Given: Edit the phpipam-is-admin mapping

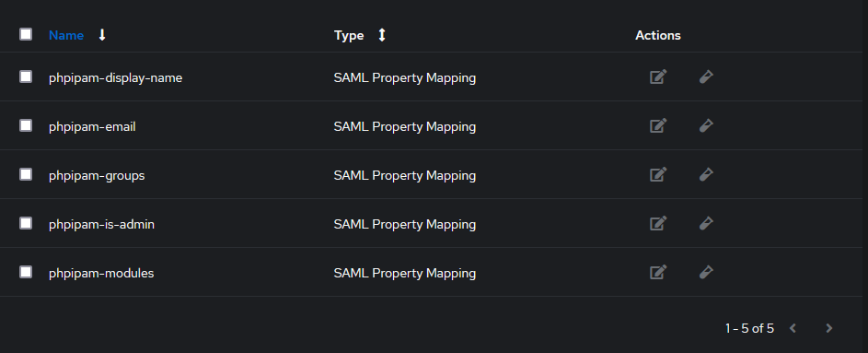Looking at the screenshot, I should click(x=657, y=223).
